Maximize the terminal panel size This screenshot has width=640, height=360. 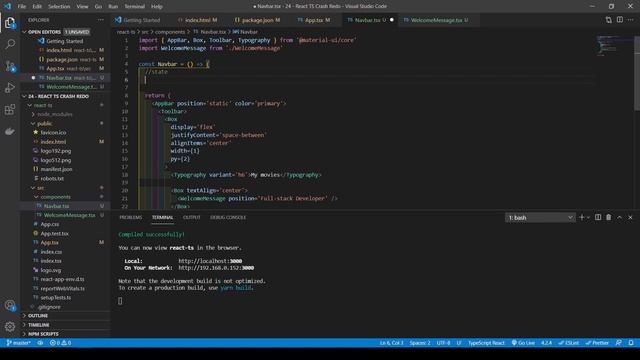pos(620,218)
